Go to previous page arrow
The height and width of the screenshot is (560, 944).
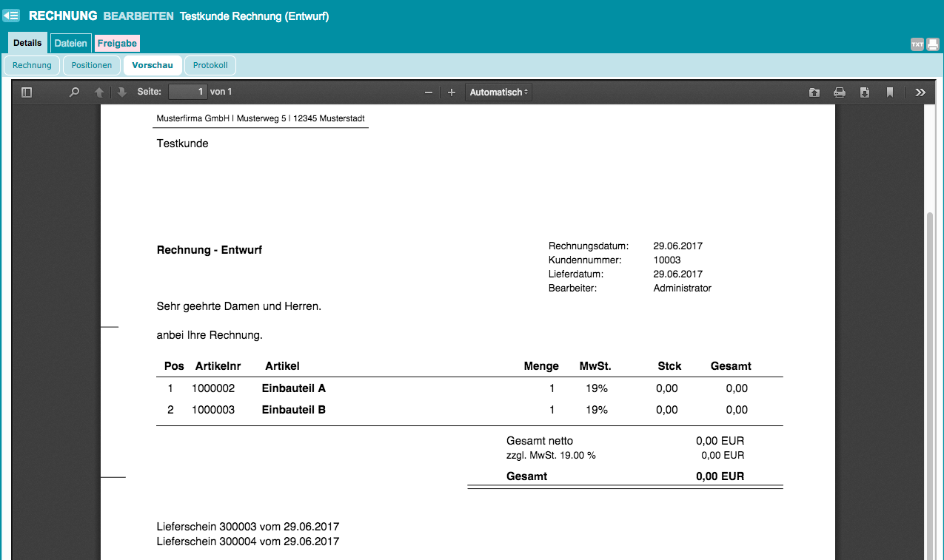99,92
